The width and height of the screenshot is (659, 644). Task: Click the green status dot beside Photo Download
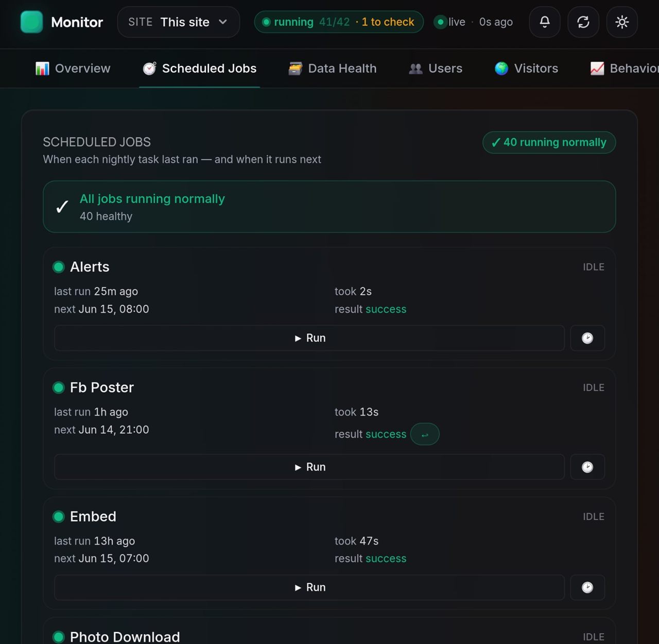tap(59, 637)
